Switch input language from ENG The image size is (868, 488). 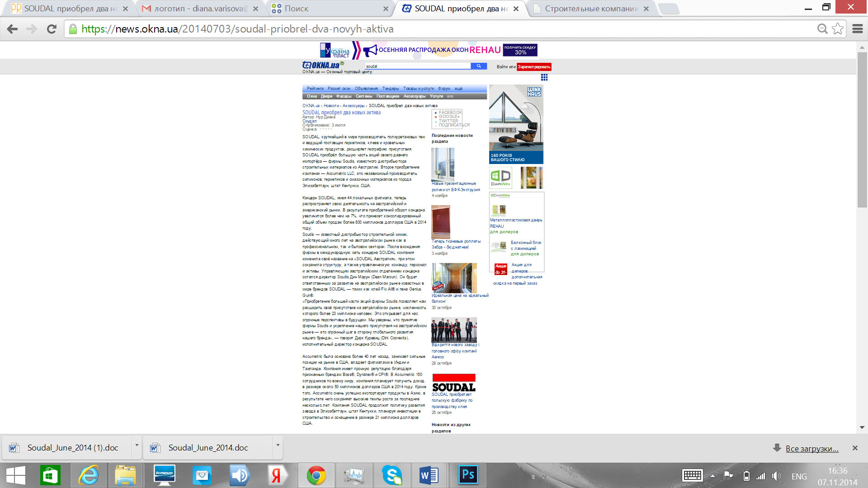coord(799,476)
